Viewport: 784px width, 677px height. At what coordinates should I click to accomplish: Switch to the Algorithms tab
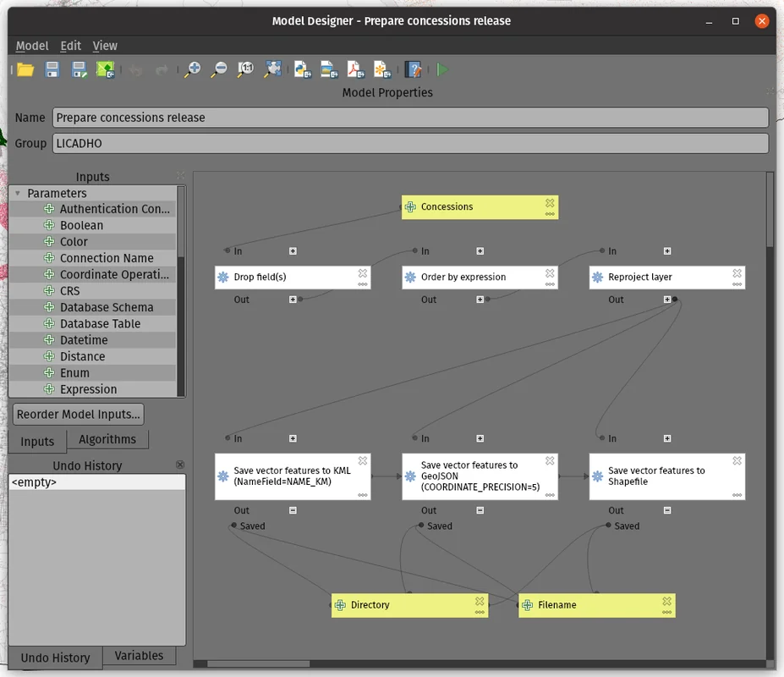(107, 439)
